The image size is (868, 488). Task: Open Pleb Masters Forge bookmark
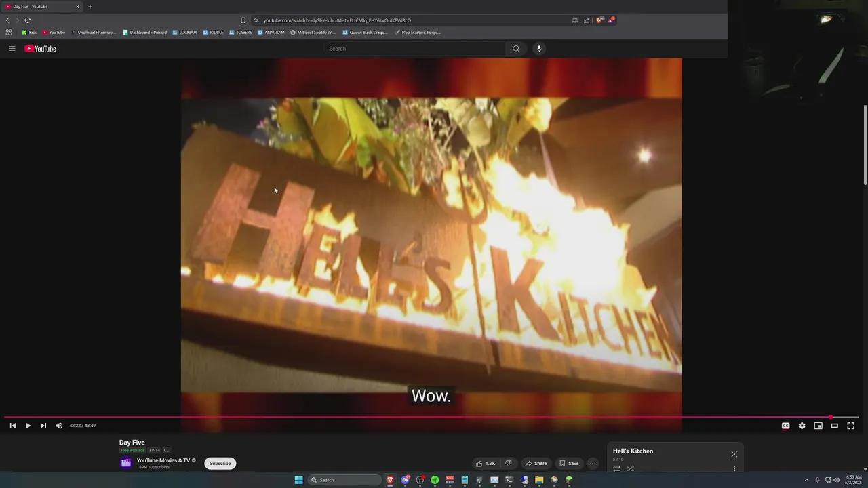click(x=418, y=32)
